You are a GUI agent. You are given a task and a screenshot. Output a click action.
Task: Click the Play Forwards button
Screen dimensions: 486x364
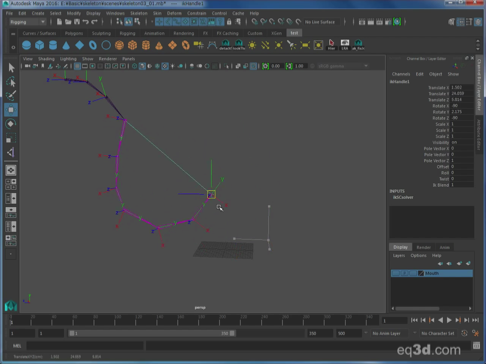[x=449, y=320]
